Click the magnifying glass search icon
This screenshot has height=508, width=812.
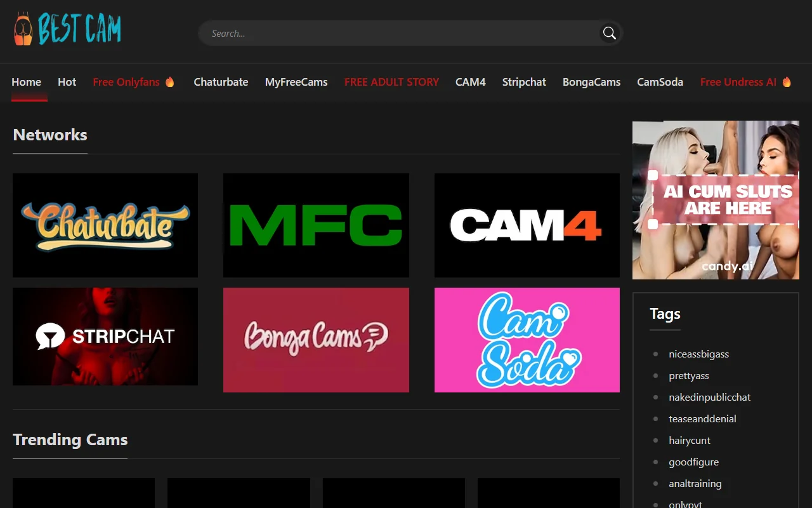pos(608,32)
